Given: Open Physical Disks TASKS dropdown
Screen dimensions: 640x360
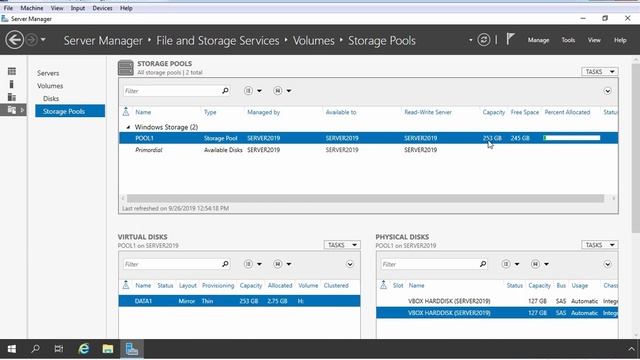Looking at the screenshot, I should click(x=600, y=245).
